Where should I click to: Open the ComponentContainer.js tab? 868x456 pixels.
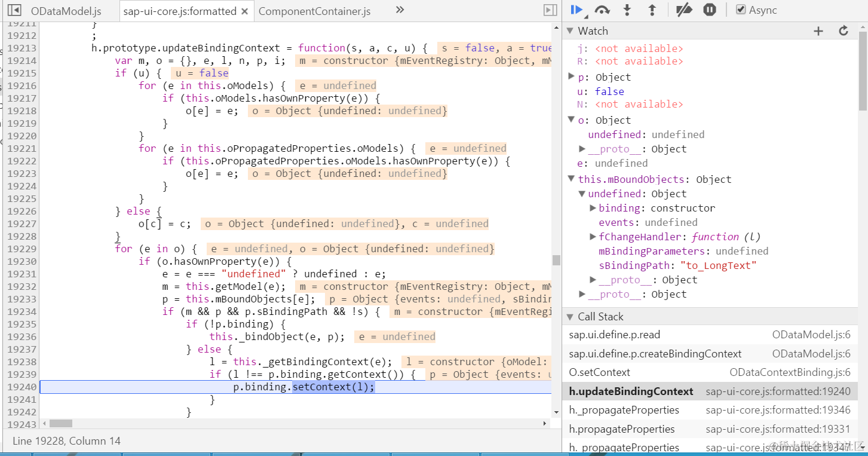tap(314, 11)
